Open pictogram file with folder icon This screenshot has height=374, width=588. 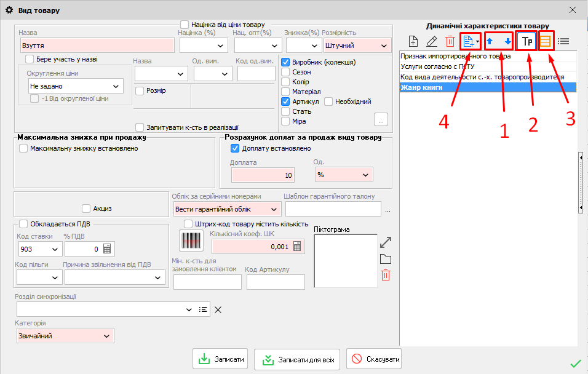point(386,258)
